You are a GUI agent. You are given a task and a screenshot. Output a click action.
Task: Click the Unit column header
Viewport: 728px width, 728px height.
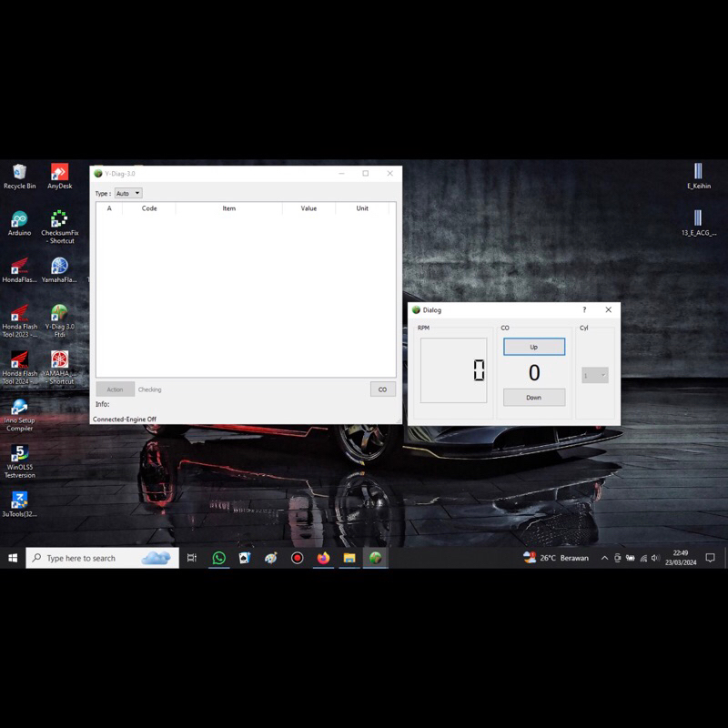pos(362,208)
